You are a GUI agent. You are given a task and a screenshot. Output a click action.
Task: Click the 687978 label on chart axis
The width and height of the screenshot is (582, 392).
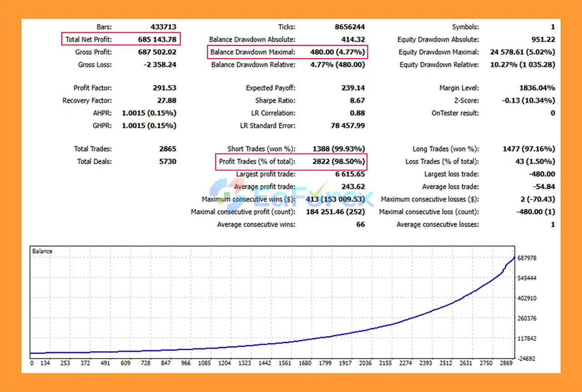527,258
